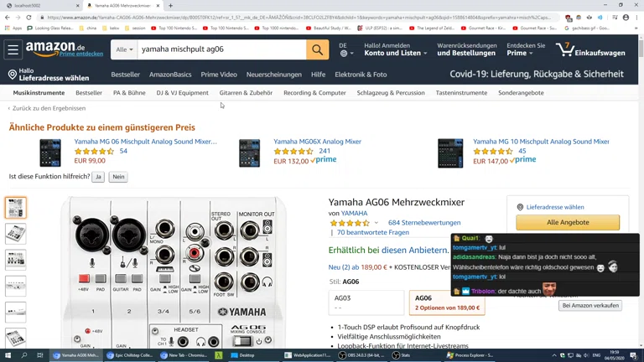Reload the page with browser refresh
This screenshot has width=644, height=362.
pos(29,17)
